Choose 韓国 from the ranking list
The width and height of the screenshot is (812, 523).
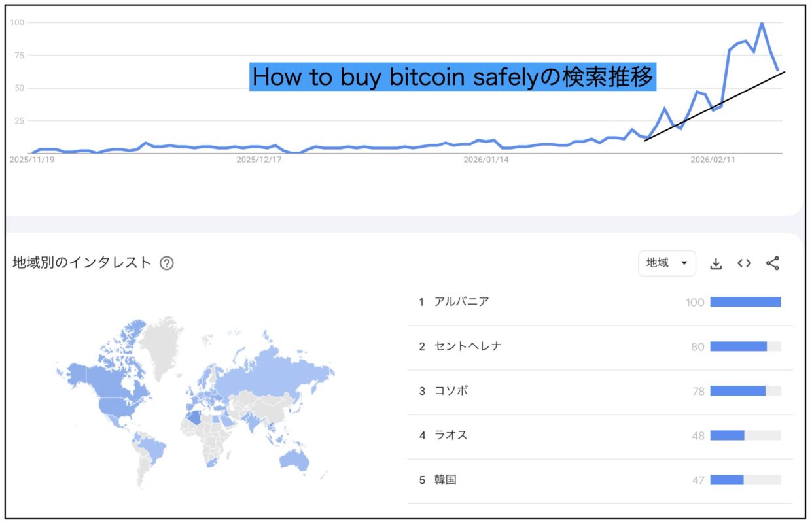(x=446, y=480)
